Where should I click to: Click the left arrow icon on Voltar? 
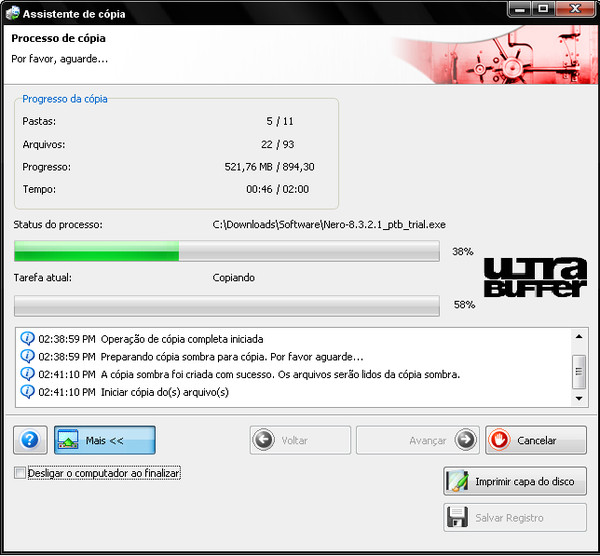tap(264, 440)
